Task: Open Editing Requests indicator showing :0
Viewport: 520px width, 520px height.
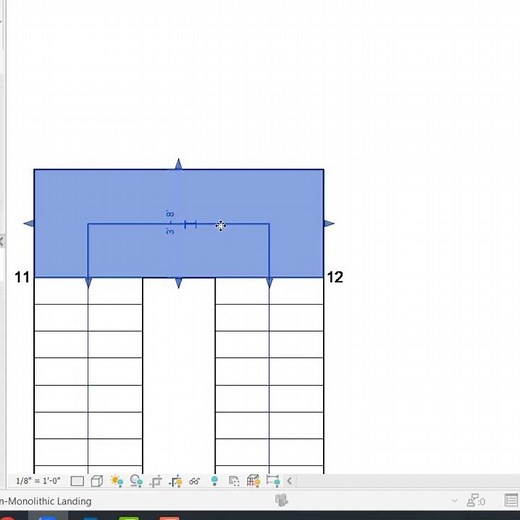Action: (476, 501)
